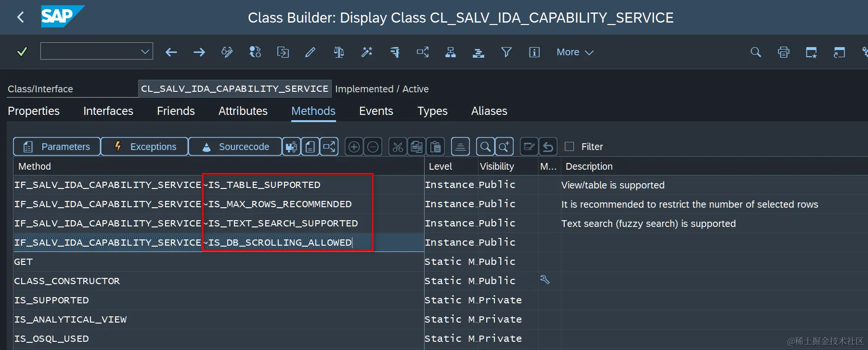Click the clipboard paste icon
The image size is (868, 350).
tap(436, 147)
